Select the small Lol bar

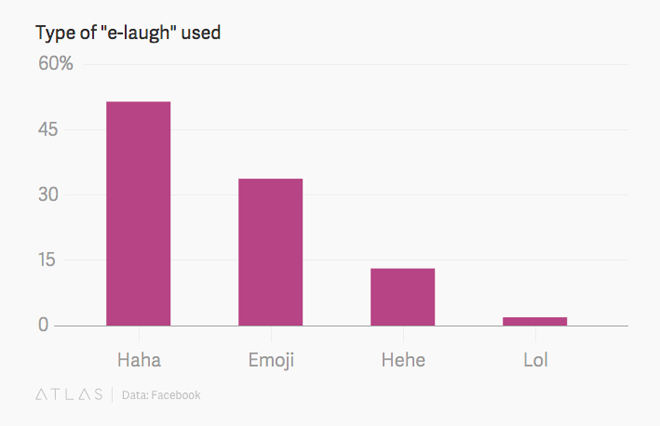point(535,321)
